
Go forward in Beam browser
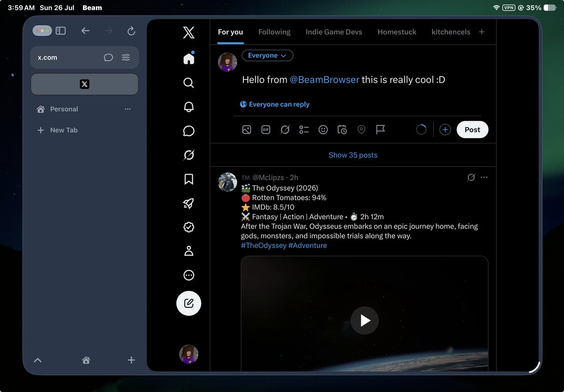[x=108, y=31]
